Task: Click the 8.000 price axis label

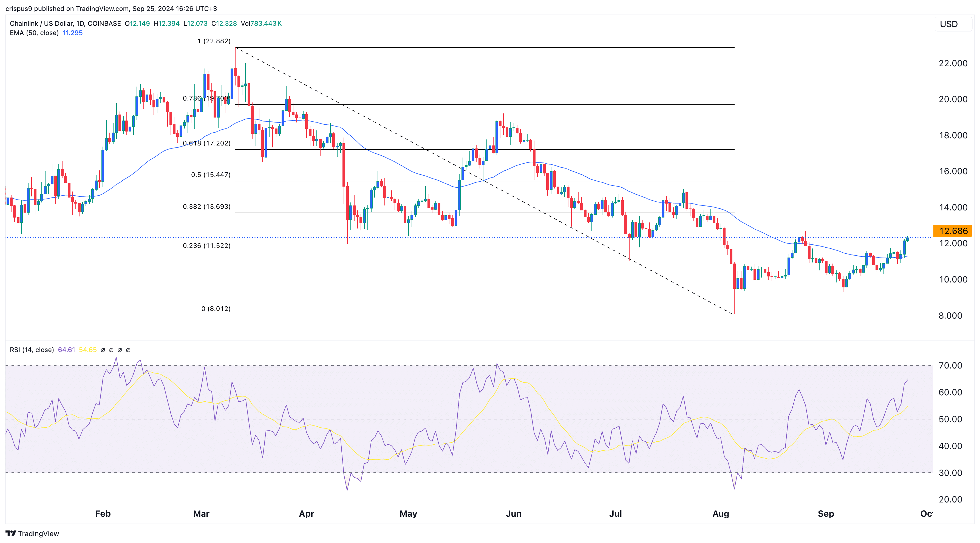Action: [950, 316]
